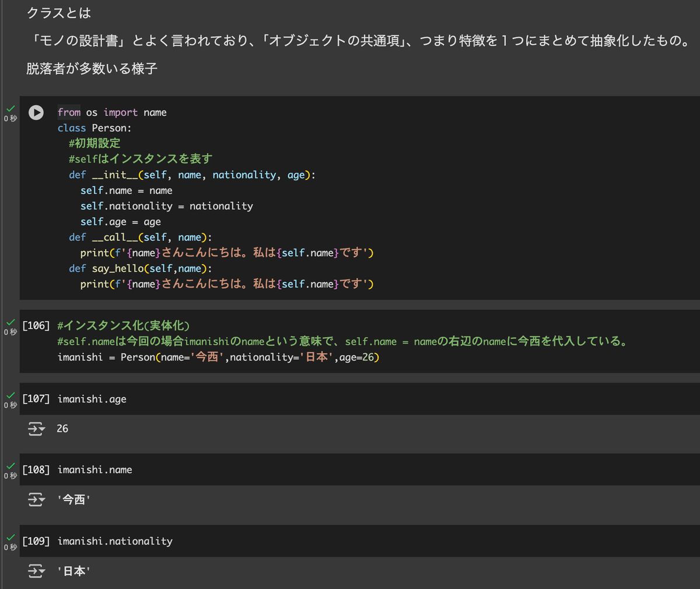Click the output presentation icon beside '今西'

click(36, 500)
